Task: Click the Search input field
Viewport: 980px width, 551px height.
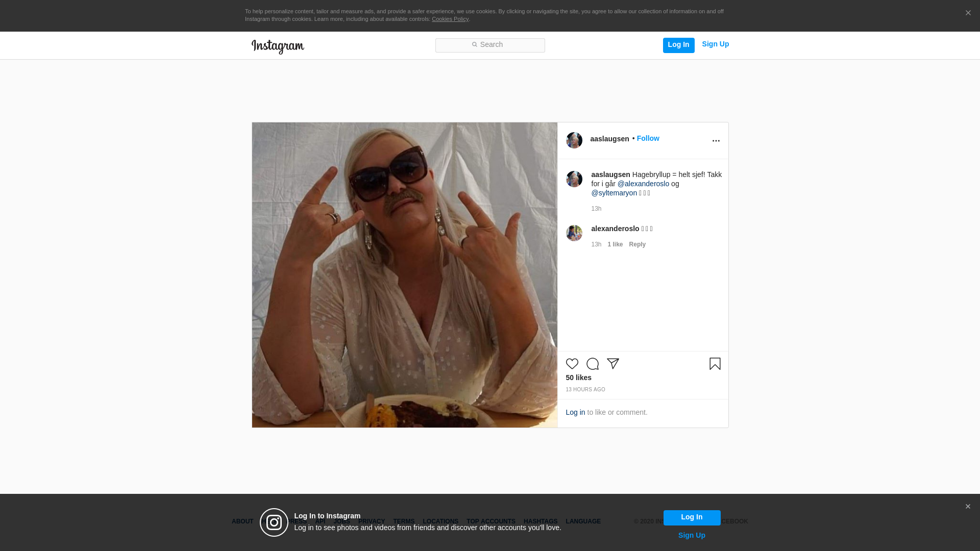Action: pyautogui.click(x=490, y=45)
